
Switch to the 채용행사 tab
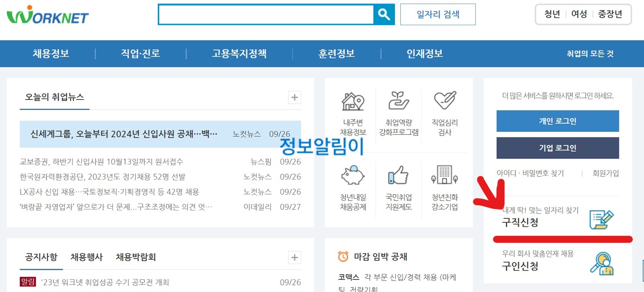point(86,257)
